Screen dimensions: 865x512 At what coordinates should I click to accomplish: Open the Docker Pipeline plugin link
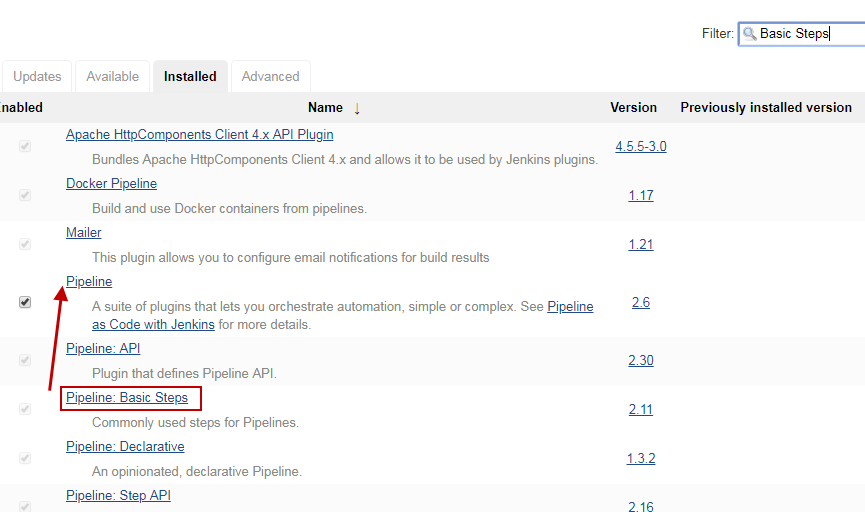[111, 184]
